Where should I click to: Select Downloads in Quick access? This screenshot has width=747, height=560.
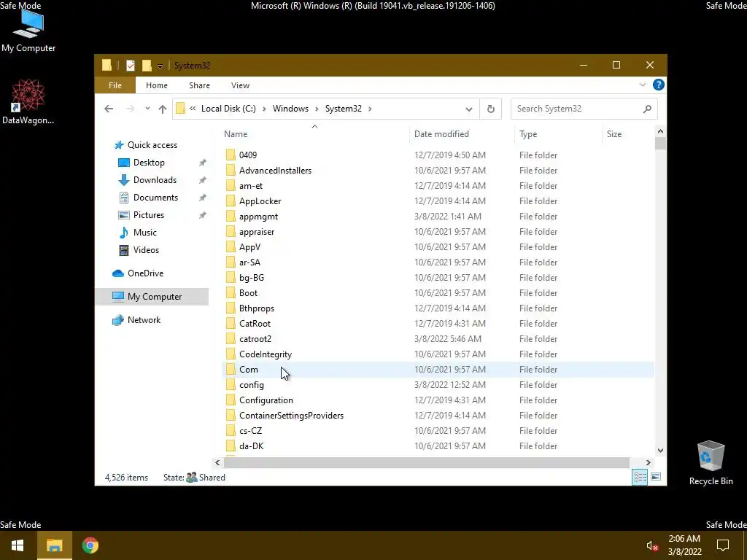(x=155, y=180)
